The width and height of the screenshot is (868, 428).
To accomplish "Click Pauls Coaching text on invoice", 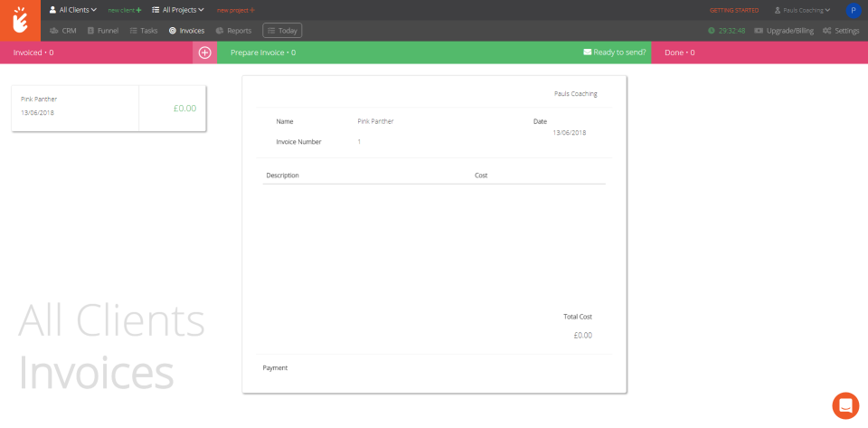I will point(576,94).
